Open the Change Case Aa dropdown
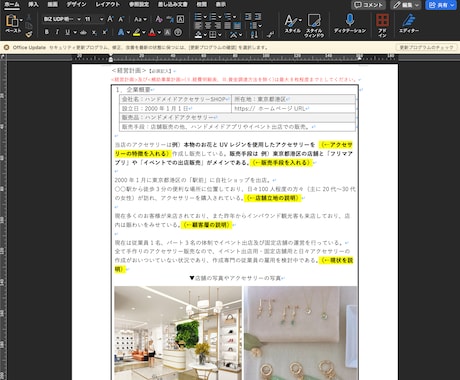 (140, 19)
